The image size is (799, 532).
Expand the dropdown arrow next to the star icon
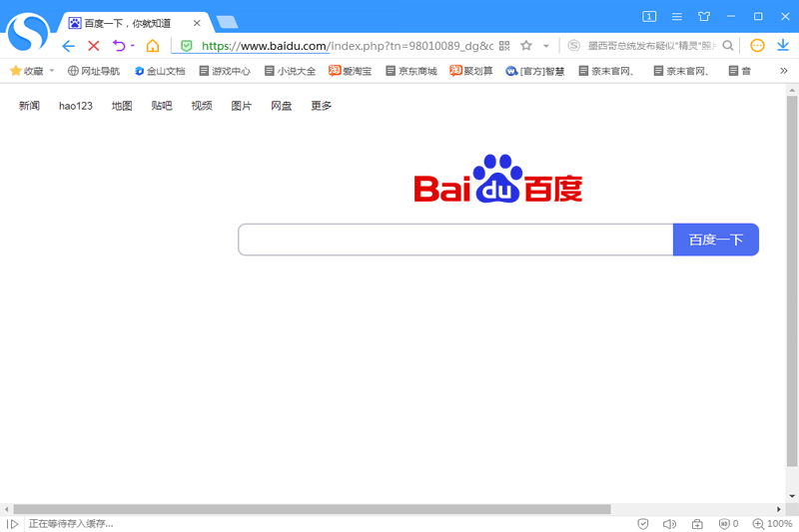545,46
